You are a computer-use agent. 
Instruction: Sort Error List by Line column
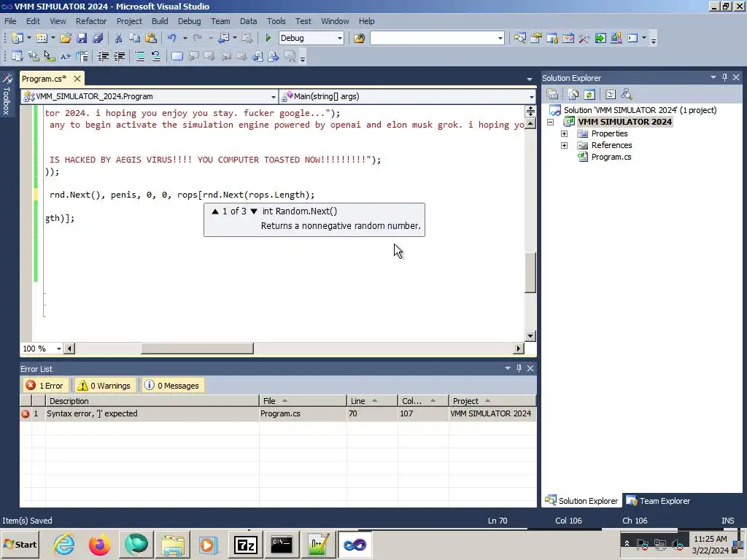372,401
